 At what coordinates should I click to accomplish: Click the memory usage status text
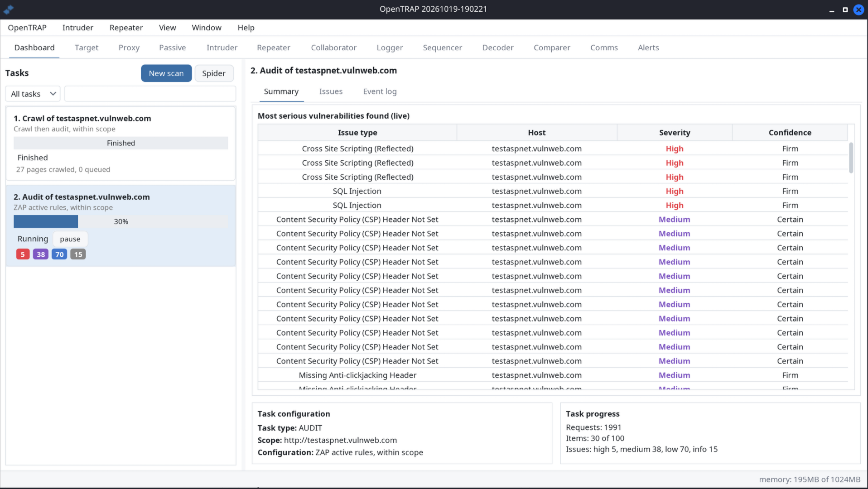tap(810, 479)
